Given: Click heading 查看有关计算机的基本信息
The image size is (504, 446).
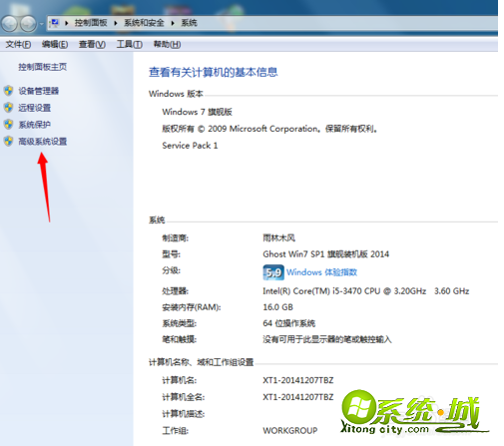Looking at the screenshot, I should (x=213, y=72).
